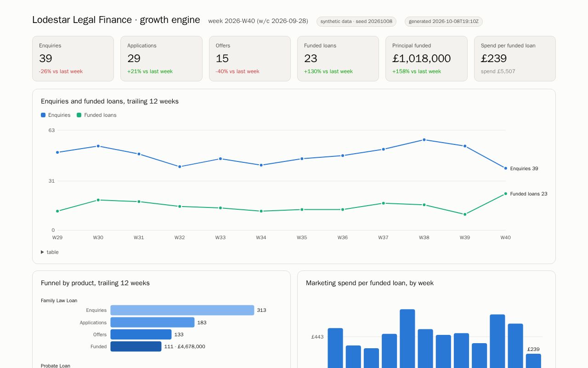The width and height of the screenshot is (588, 368).
Task: Click the "spend £5,507" text
Action: click(498, 71)
